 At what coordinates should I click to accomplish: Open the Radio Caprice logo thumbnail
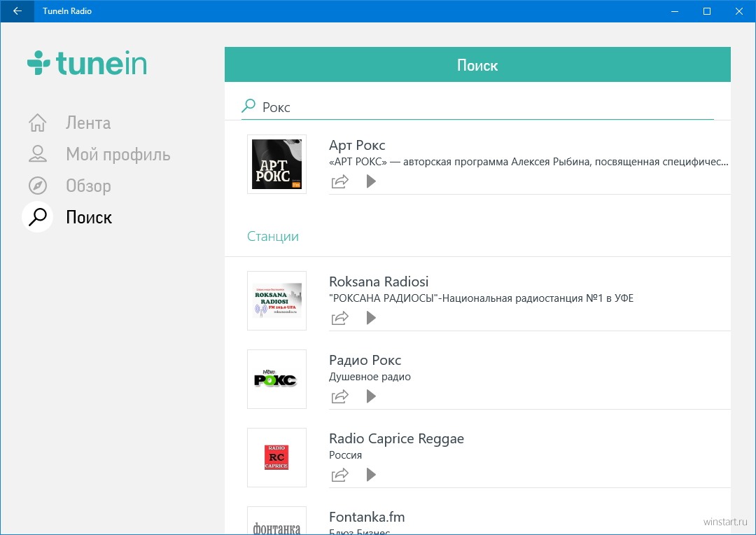click(x=276, y=457)
